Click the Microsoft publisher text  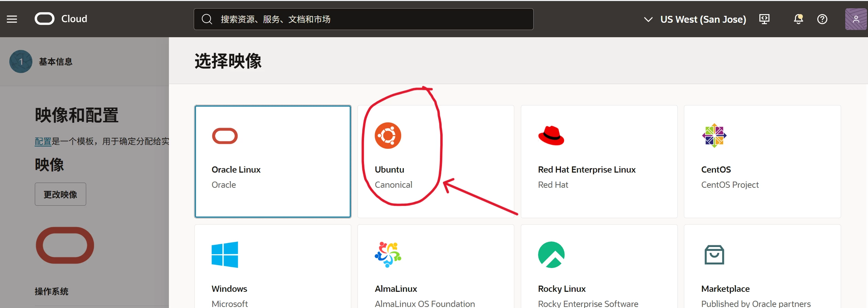(x=230, y=304)
